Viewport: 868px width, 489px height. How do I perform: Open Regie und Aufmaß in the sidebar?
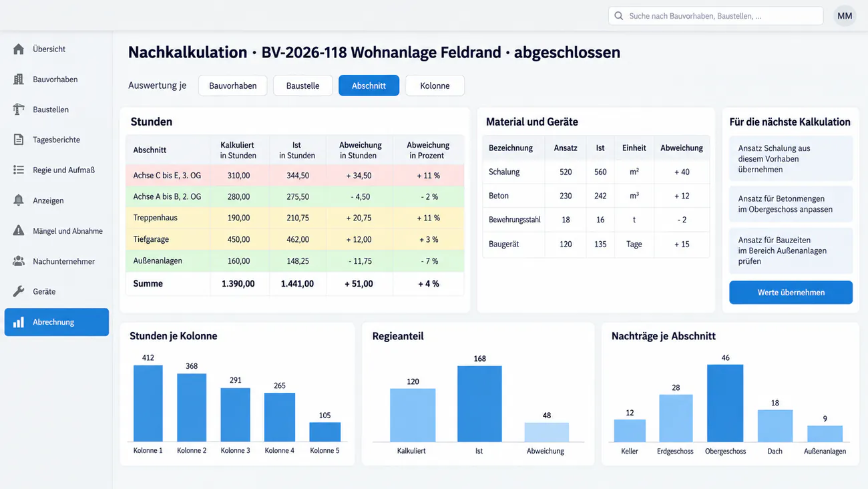coord(57,170)
